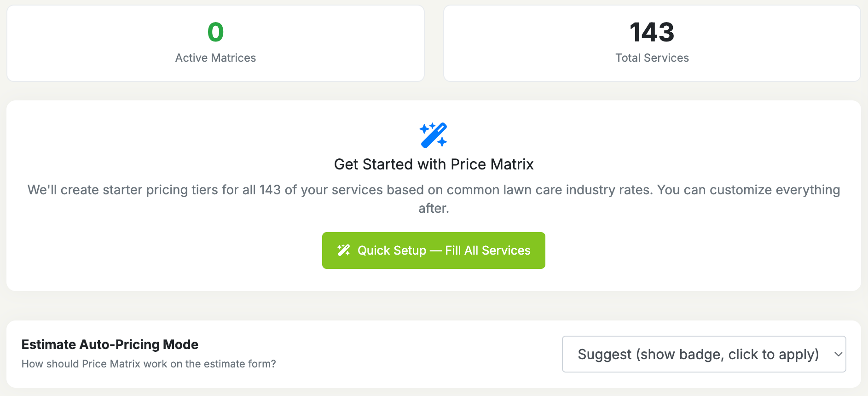Viewport: 868px width, 396px height.
Task: Click the Total Services label text
Action: tap(651, 58)
